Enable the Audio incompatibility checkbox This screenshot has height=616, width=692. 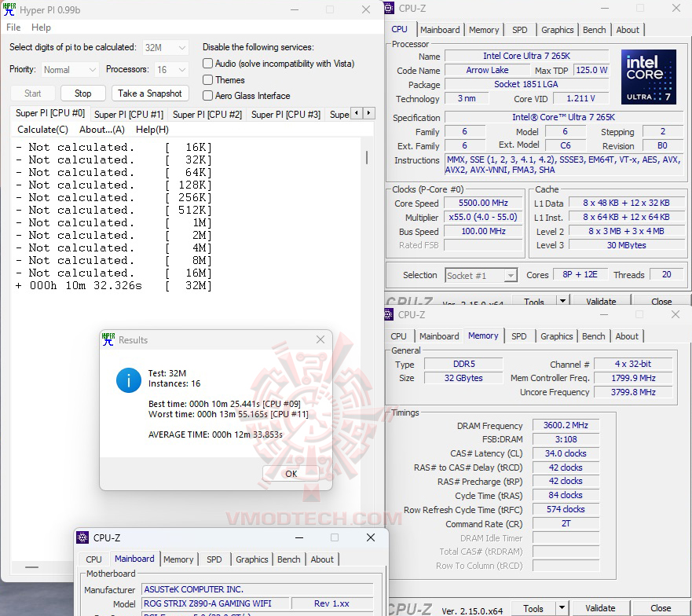(206, 64)
